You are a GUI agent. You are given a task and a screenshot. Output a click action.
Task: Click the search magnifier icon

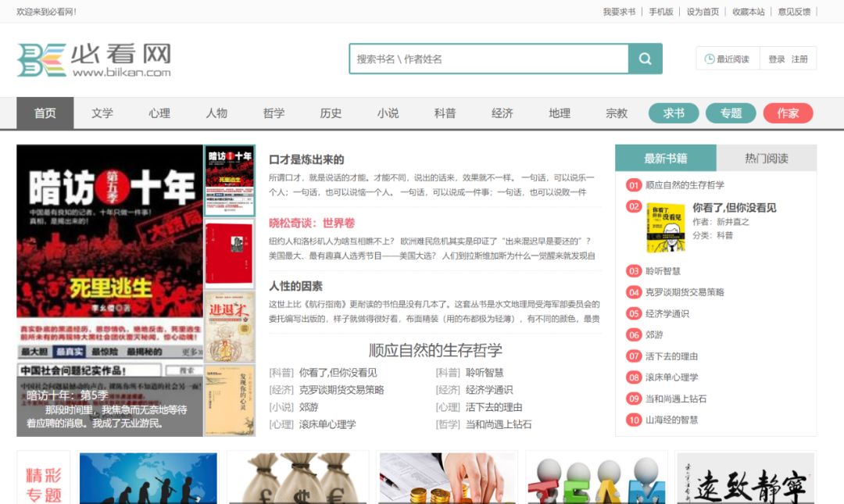pos(645,58)
